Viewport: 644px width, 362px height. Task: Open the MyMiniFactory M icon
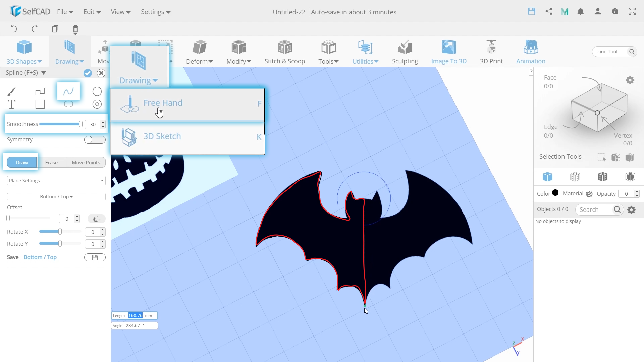click(x=565, y=12)
